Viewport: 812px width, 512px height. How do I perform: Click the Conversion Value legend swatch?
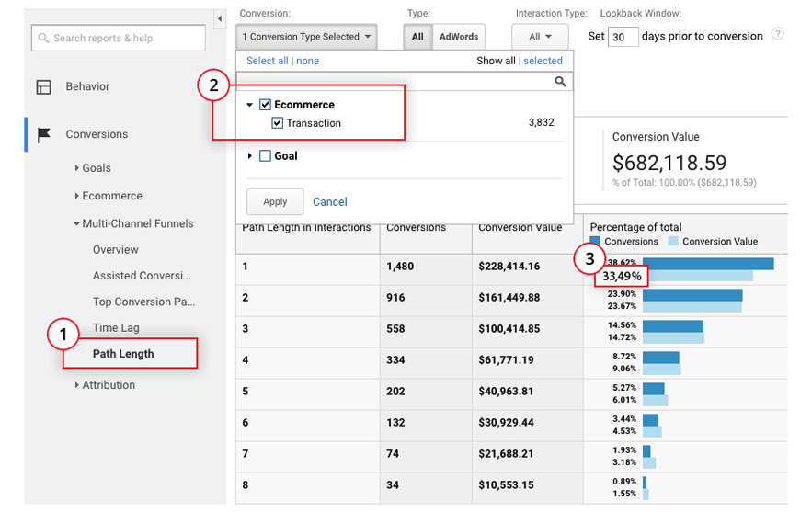click(673, 241)
